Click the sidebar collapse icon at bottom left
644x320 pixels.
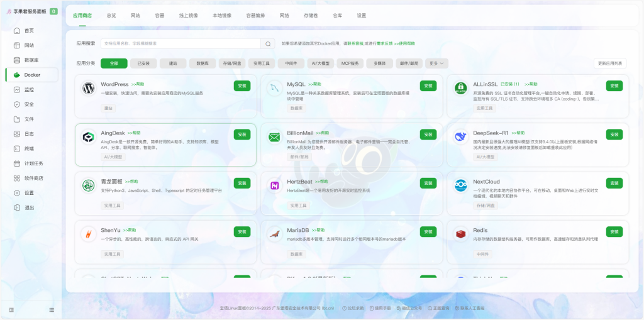(11, 310)
